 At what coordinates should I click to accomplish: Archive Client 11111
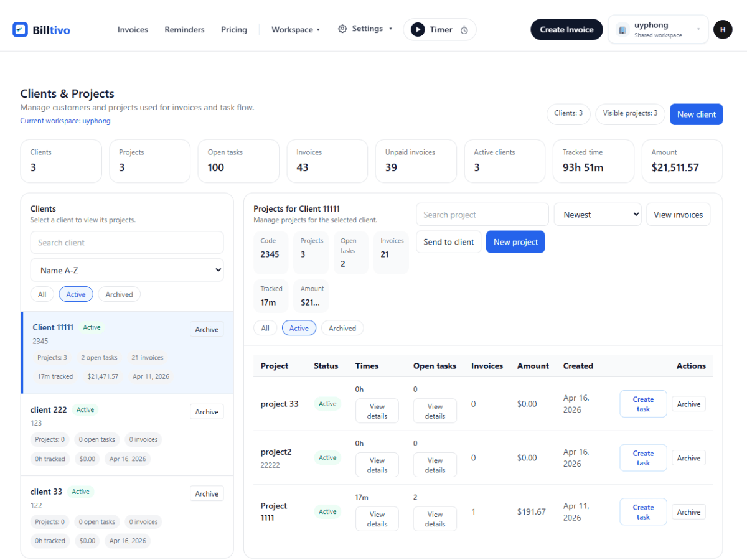[x=207, y=329]
